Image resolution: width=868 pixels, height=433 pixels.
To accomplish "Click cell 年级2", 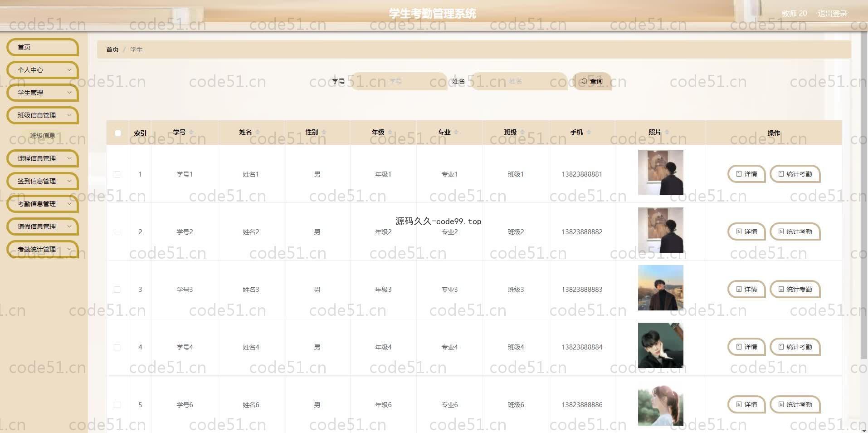I will pyautogui.click(x=383, y=232).
